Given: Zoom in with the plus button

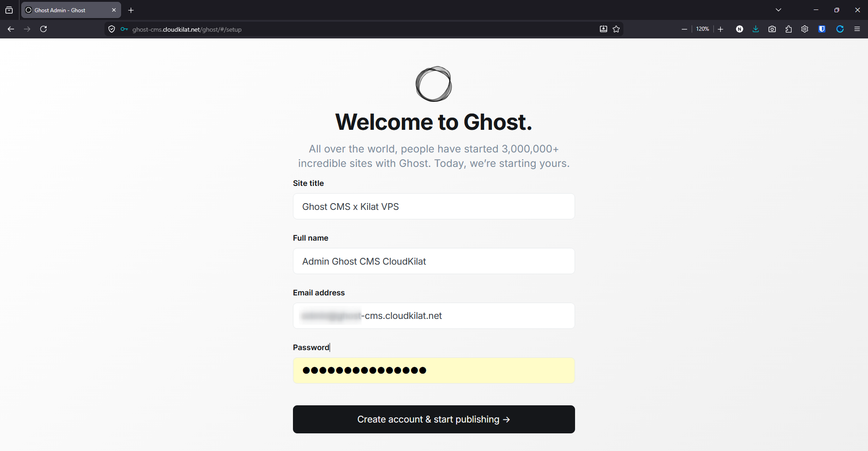Looking at the screenshot, I should pos(721,29).
